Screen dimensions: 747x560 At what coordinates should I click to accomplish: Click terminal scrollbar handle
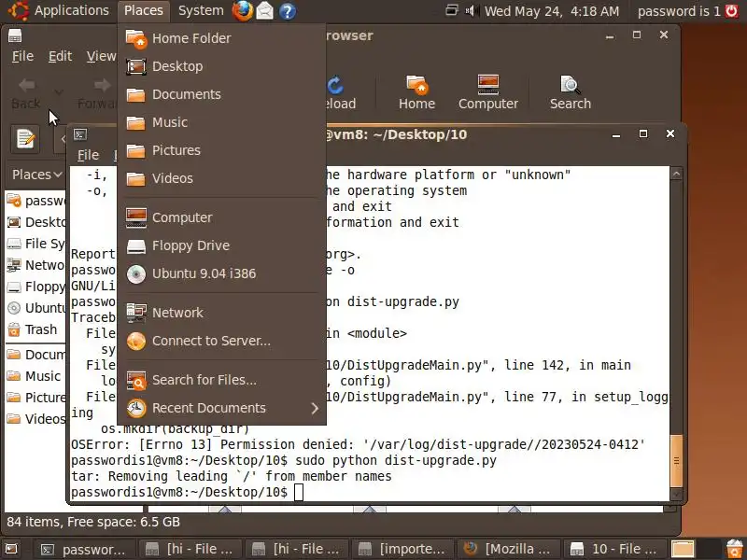click(676, 460)
